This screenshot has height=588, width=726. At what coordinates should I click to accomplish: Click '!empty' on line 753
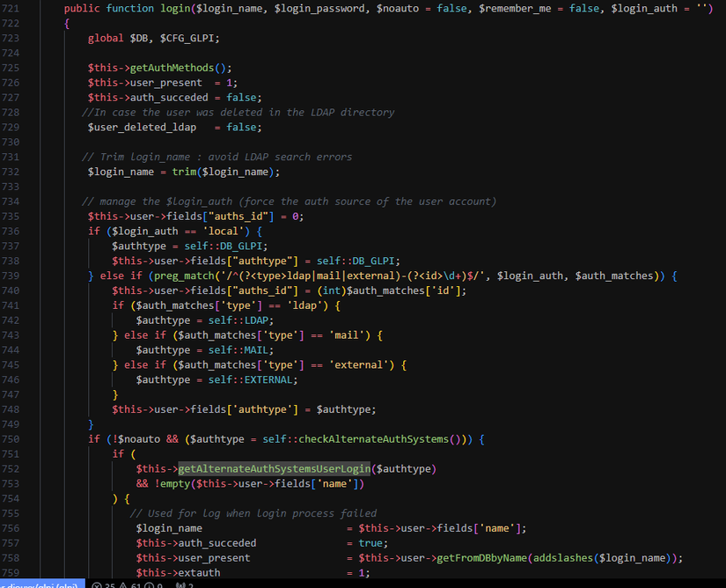(x=172, y=483)
